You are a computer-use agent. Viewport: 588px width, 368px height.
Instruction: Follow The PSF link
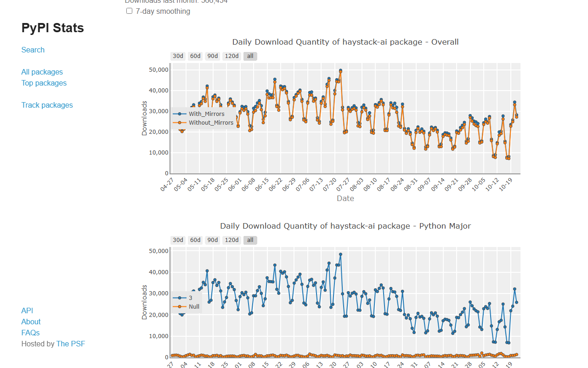click(x=71, y=344)
